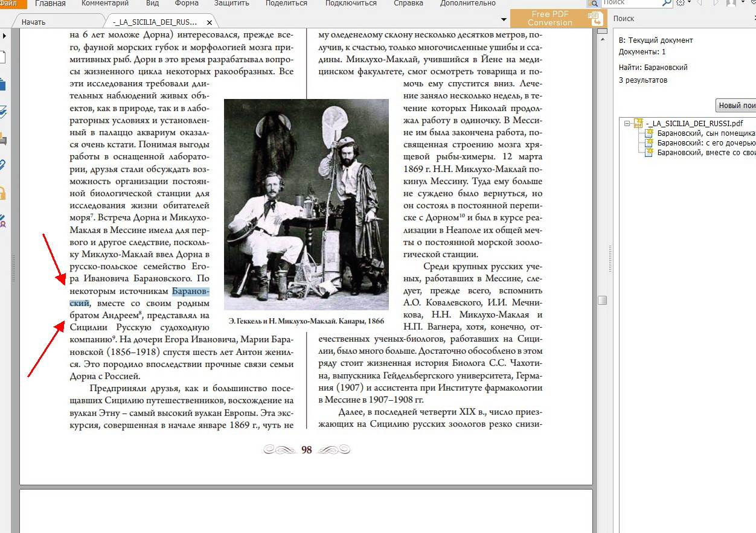Open the Защитить ribbon tab
The image size is (756, 533).
231,3
